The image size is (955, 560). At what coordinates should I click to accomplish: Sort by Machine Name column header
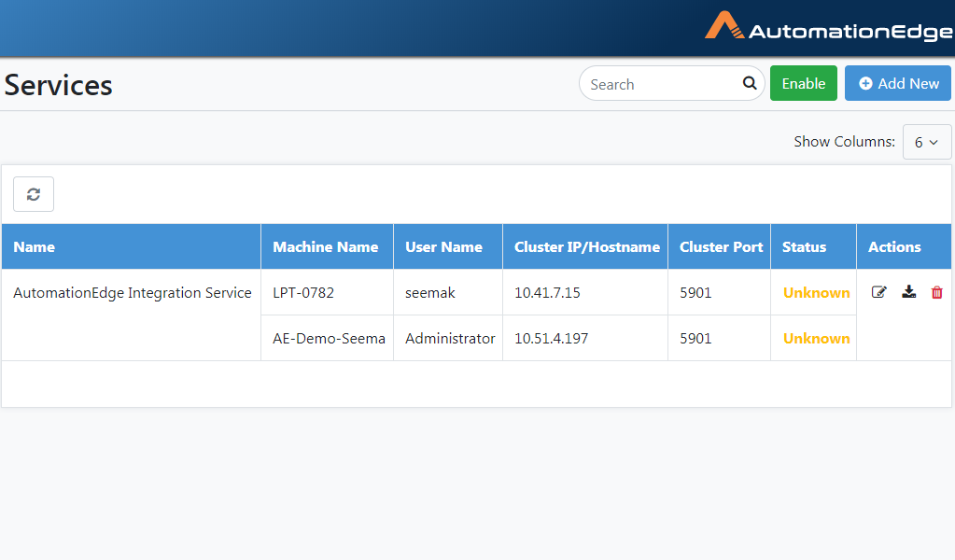(x=325, y=247)
